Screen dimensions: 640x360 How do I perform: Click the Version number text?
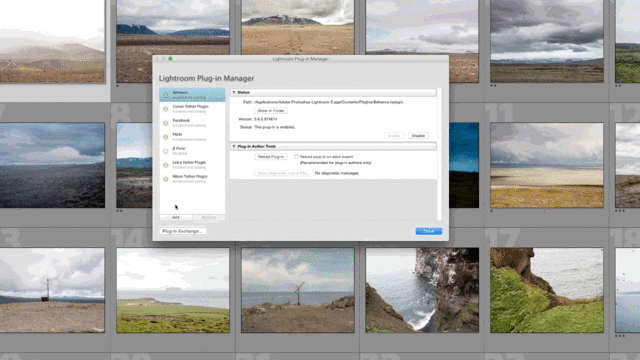[x=265, y=119]
